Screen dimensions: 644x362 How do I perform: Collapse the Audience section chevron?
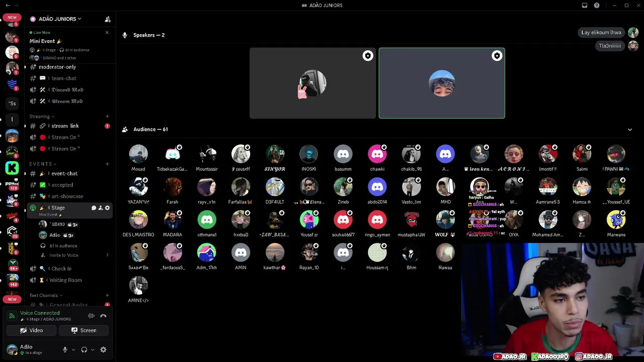630,130
